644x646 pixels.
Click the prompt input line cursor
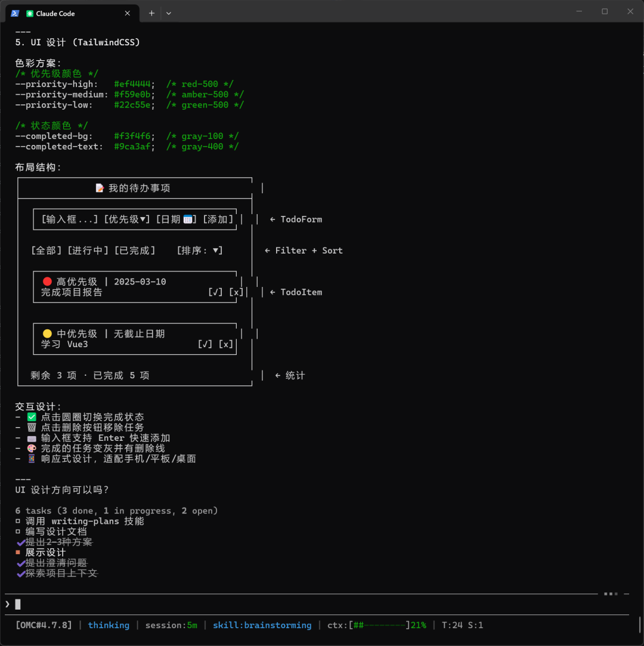coord(18,604)
